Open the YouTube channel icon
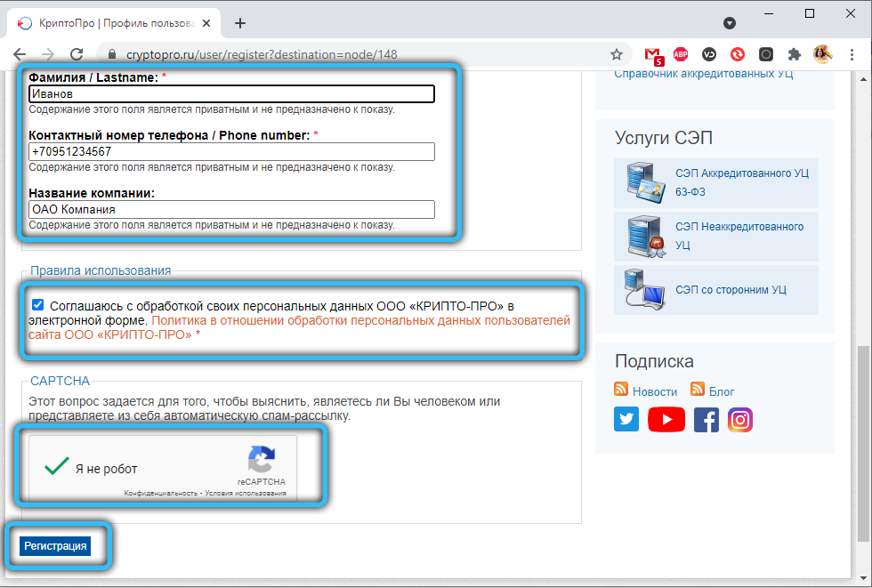This screenshot has width=872, height=588. pyautogui.click(x=666, y=419)
